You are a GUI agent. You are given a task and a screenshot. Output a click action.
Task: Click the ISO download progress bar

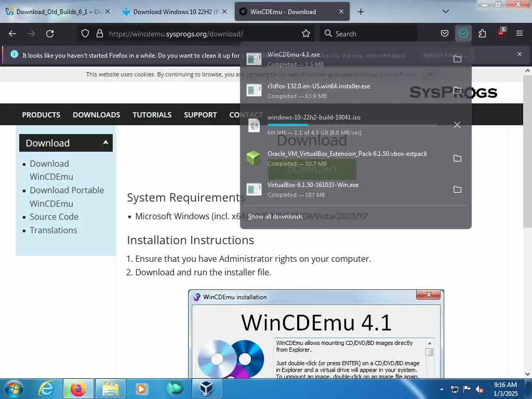[x=352, y=125]
